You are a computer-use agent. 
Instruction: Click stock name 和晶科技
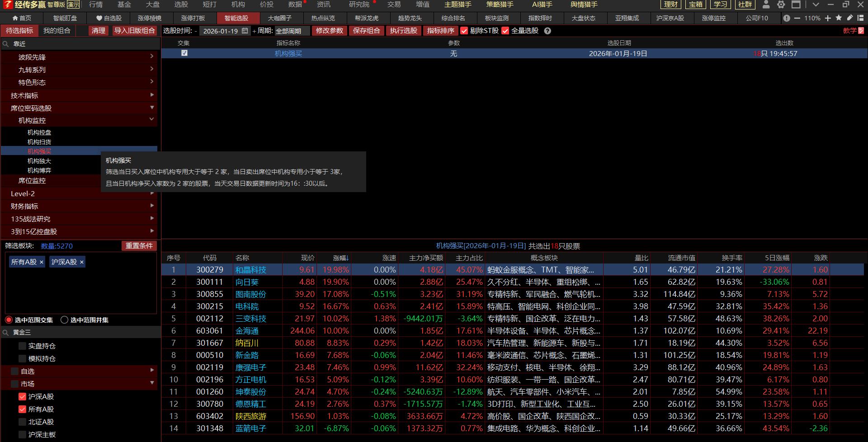251,270
